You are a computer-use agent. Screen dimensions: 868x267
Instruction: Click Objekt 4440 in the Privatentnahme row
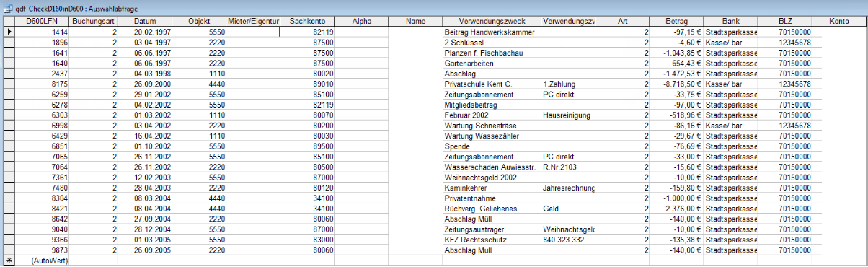point(199,198)
